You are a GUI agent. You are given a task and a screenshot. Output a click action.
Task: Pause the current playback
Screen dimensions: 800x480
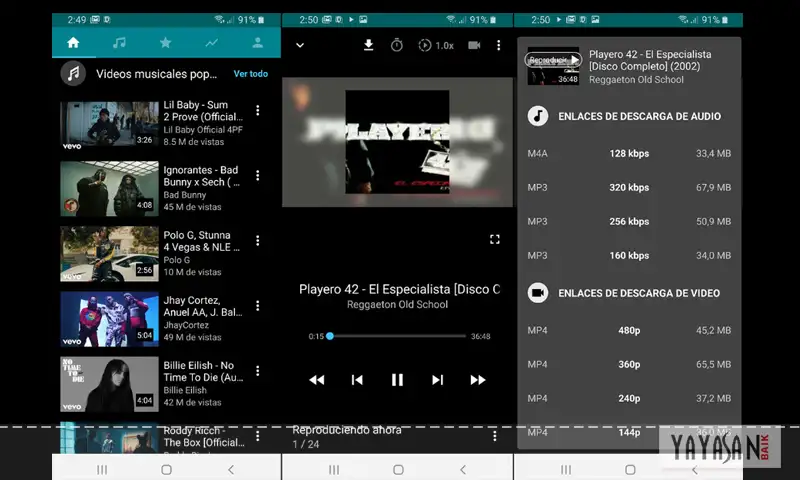[397, 380]
